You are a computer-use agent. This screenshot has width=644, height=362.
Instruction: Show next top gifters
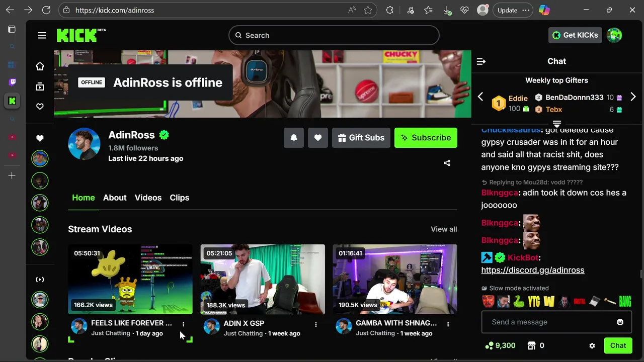(633, 97)
